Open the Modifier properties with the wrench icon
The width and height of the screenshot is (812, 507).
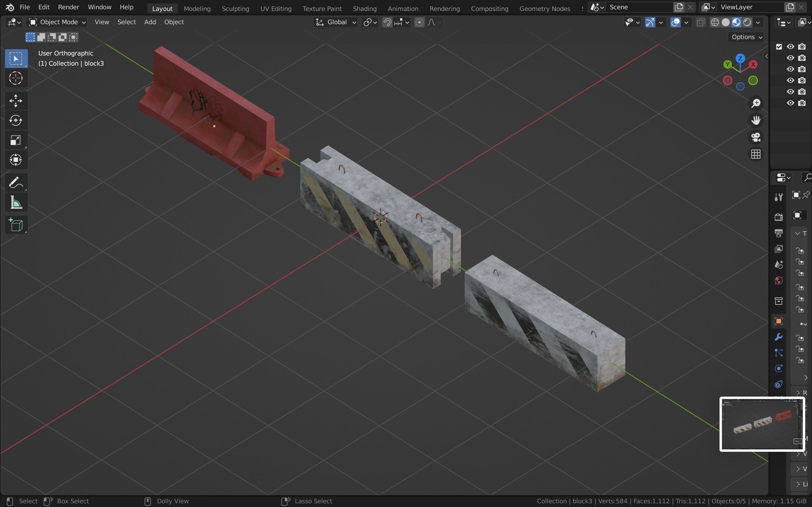pos(778,337)
